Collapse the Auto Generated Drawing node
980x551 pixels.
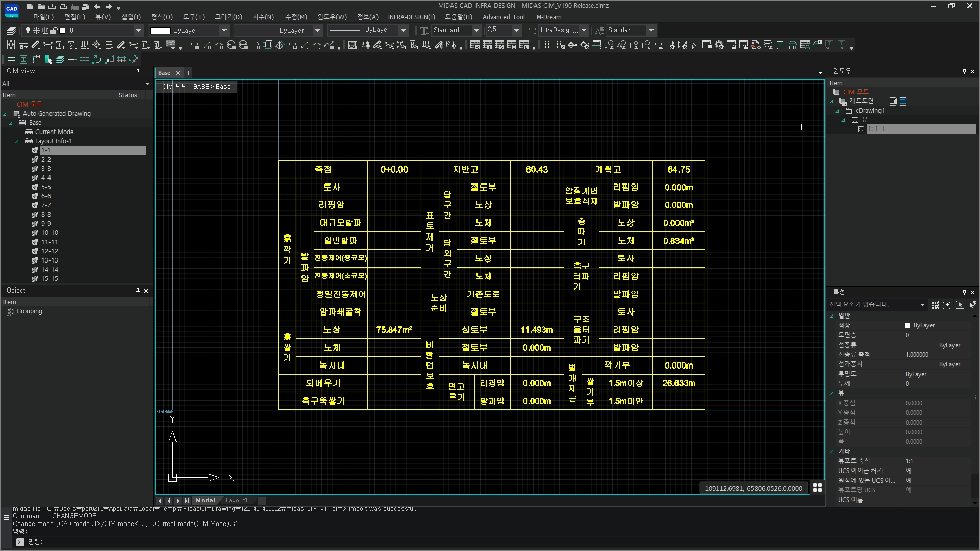5,114
